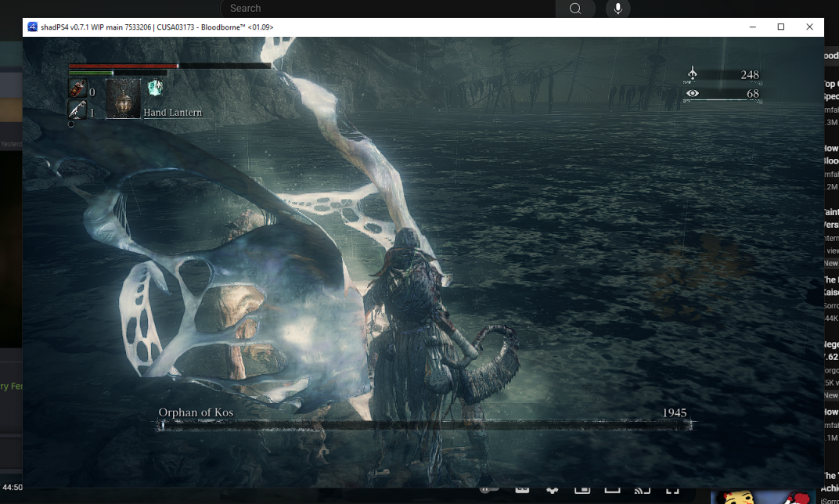Click the 'Hand Lantern' item label
This screenshot has height=504, width=839.
(x=172, y=113)
